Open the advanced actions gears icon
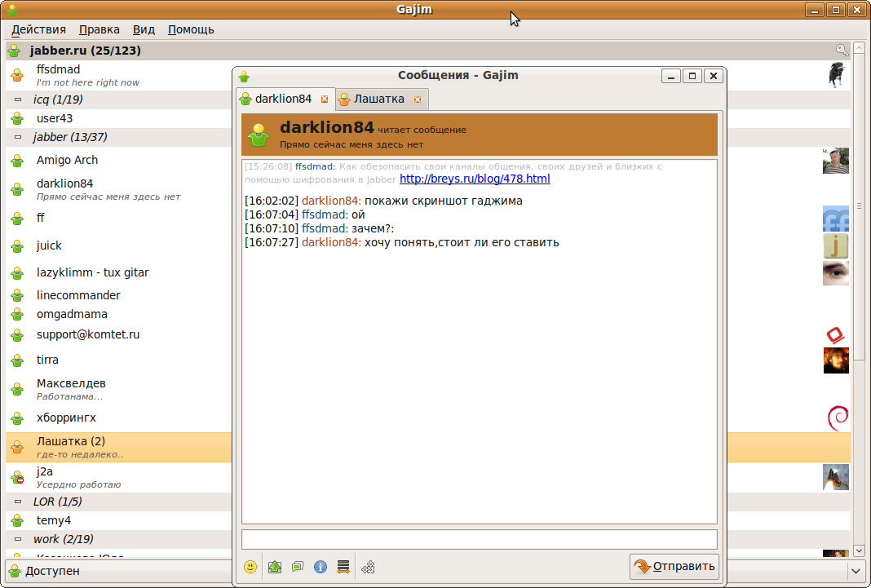 click(x=369, y=567)
